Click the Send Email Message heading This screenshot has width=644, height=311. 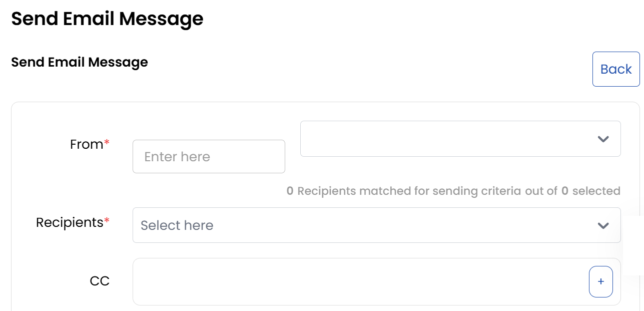point(108,19)
